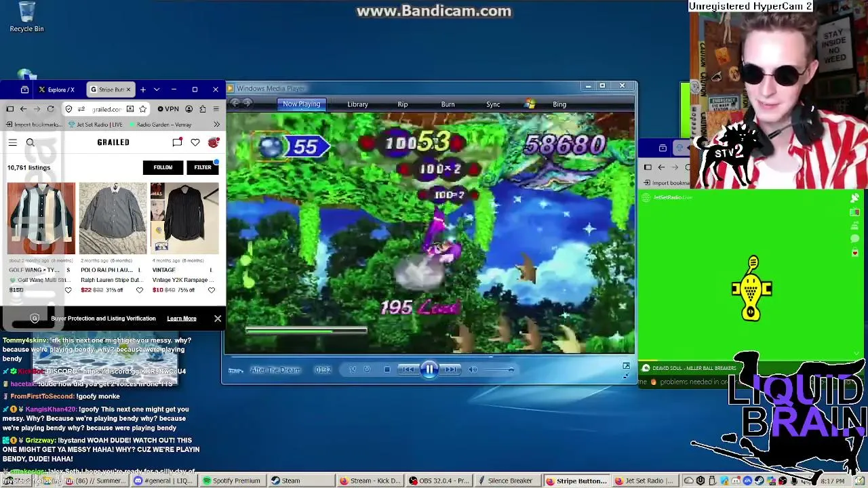Screen dimensions: 868x488
Task: Open Grailed messages icon
Action: (x=177, y=142)
